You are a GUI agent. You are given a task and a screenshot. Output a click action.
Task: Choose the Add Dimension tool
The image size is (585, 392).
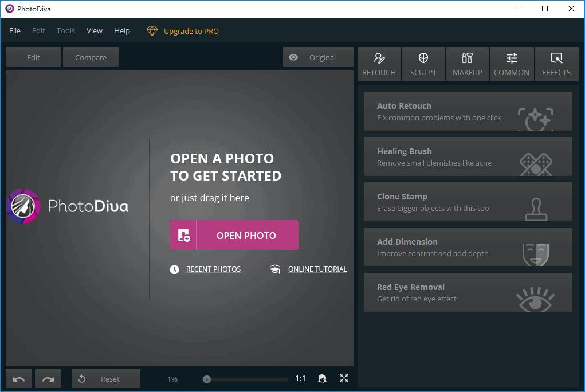[468, 247]
